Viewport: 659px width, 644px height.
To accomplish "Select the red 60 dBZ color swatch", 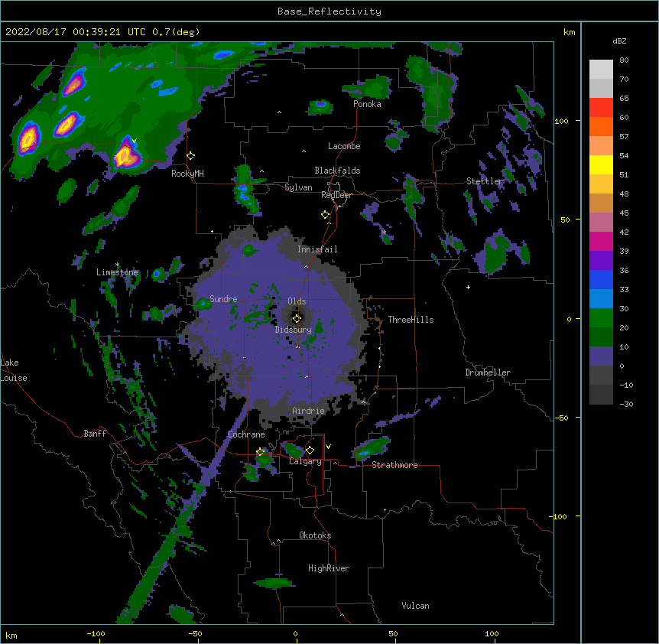I will 601,108.
